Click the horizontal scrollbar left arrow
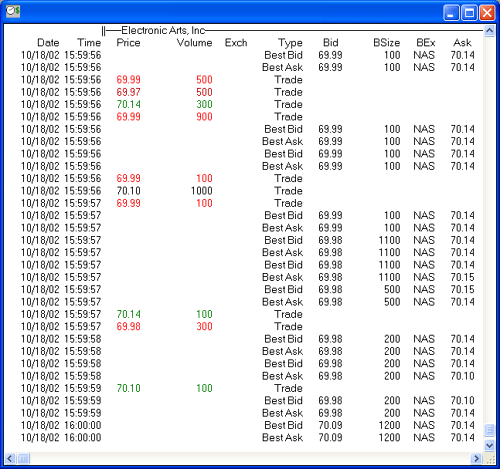The width and height of the screenshot is (500, 469). 10,458
